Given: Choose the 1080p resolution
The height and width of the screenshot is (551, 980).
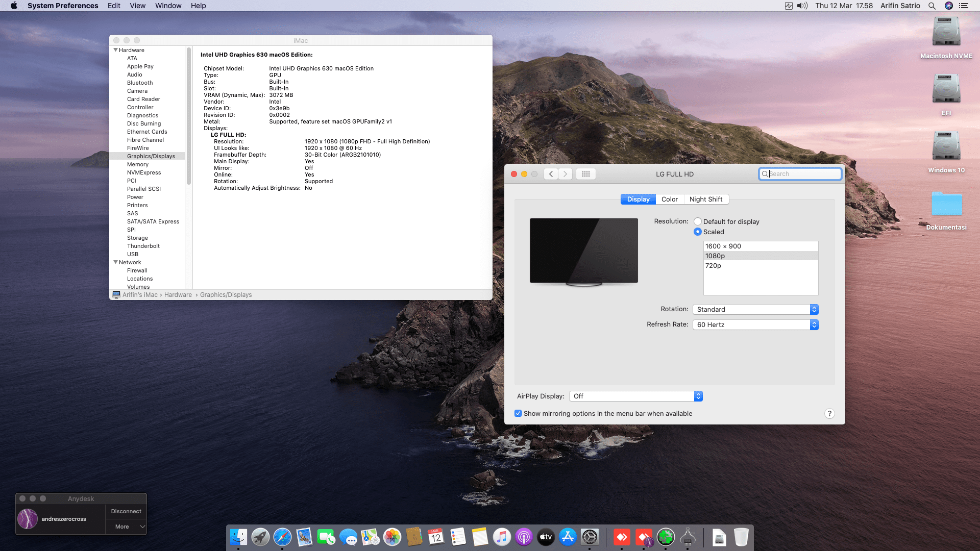Looking at the screenshot, I should (x=761, y=256).
